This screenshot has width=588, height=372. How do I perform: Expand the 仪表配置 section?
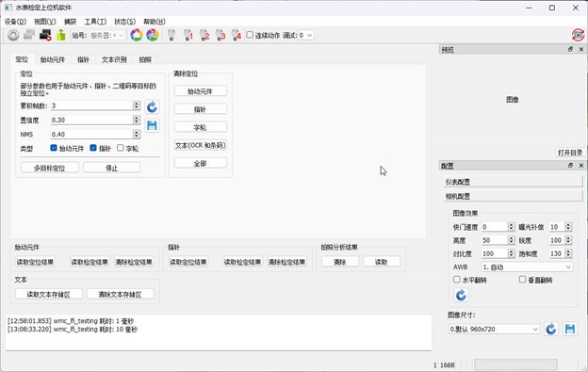[513, 182]
